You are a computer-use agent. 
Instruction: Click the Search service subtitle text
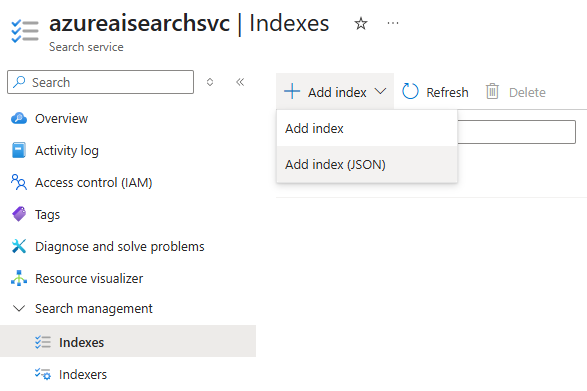(86, 47)
